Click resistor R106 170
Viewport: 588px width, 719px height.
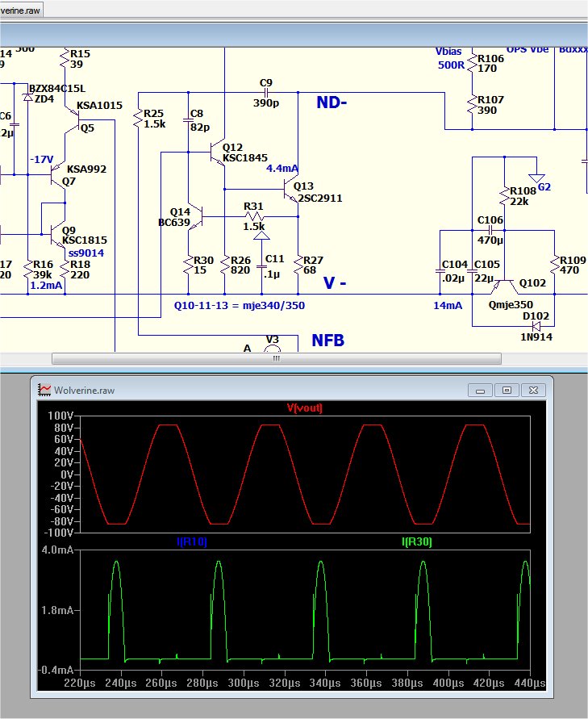click(x=472, y=63)
